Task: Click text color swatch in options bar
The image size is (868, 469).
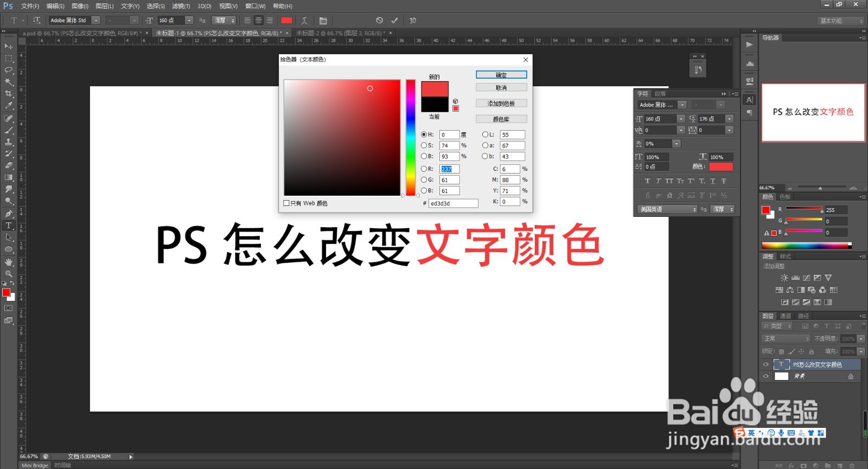Action: [286, 21]
